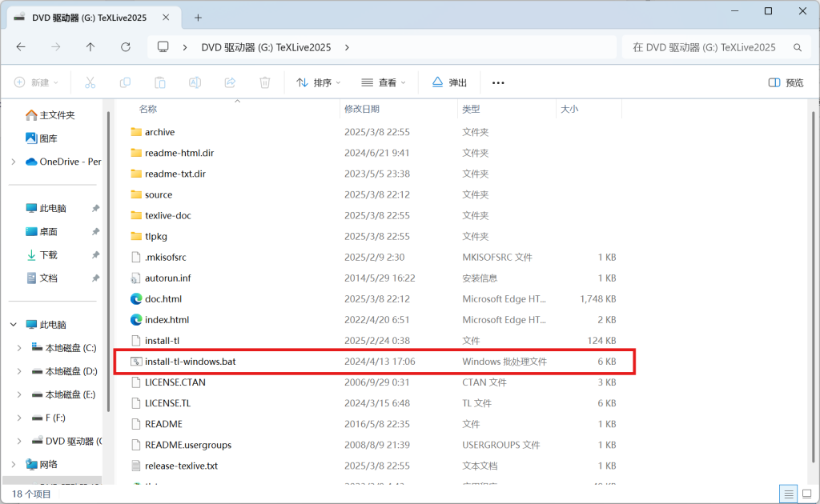Open the 排序 sort dropdown

coord(319,82)
